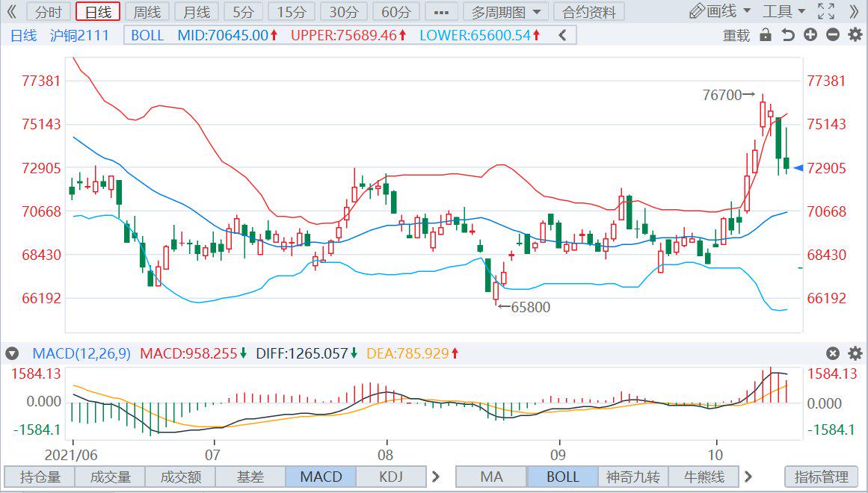Viewport: 868px width, 493px height.
Task: Show the KDJ indicator
Action: pyautogui.click(x=391, y=477)
